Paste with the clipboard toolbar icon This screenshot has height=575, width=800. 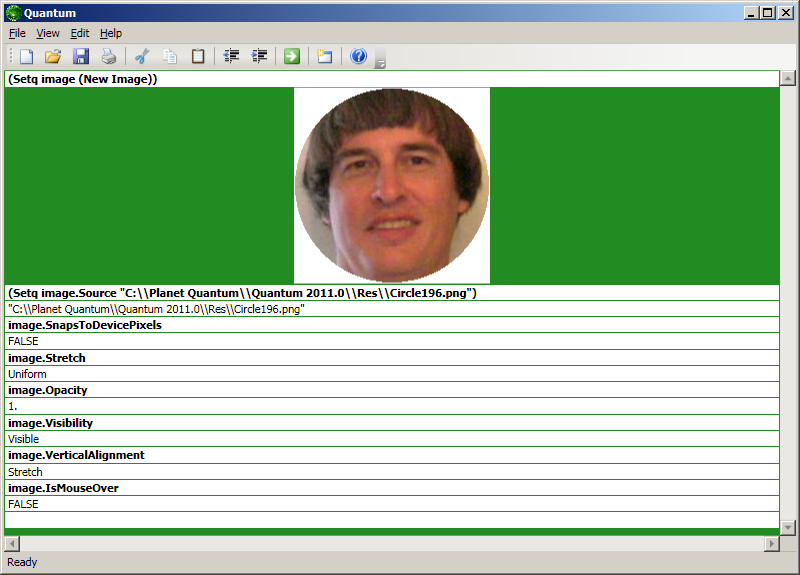point(198,56)
